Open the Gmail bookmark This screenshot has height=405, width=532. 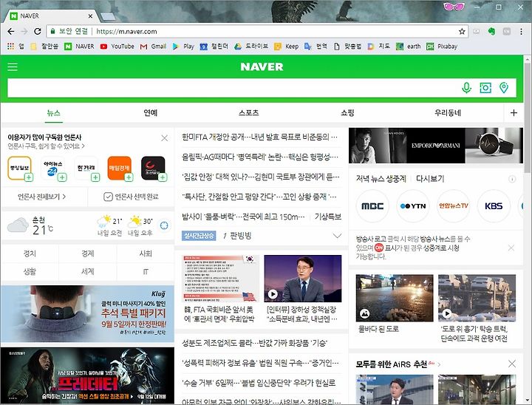coord(153,46)
